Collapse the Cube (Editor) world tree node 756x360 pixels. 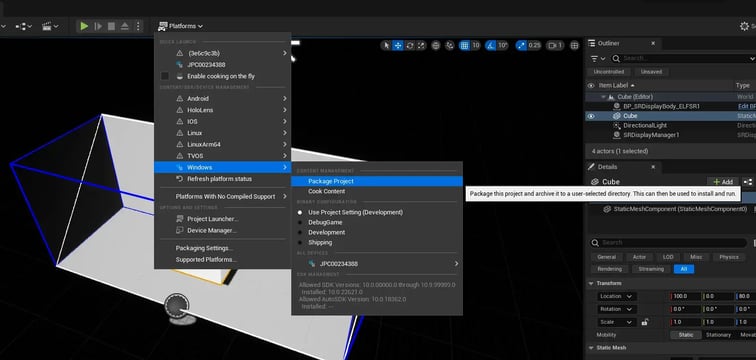click(x=603, y=97)
